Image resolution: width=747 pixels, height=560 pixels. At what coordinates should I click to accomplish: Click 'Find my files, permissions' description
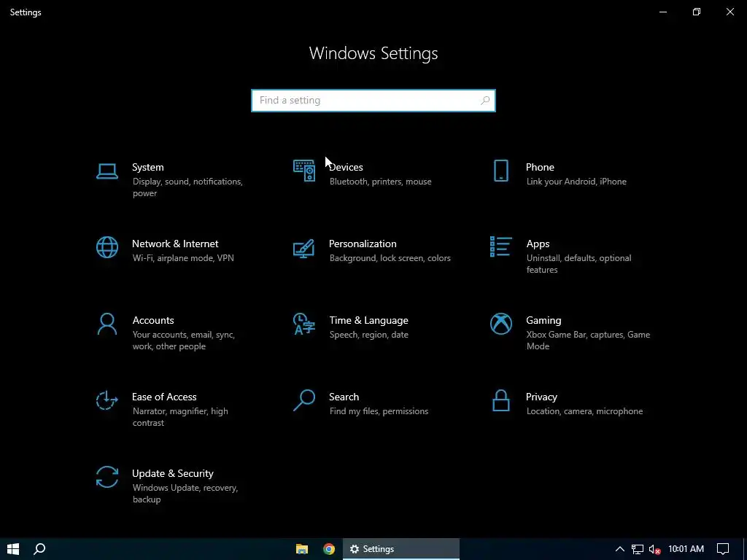pos(379,412)
